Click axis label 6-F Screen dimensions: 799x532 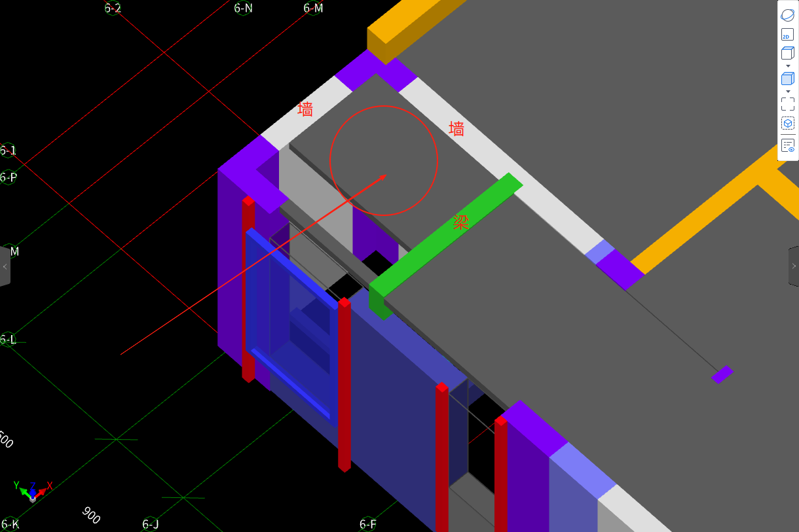368,524
